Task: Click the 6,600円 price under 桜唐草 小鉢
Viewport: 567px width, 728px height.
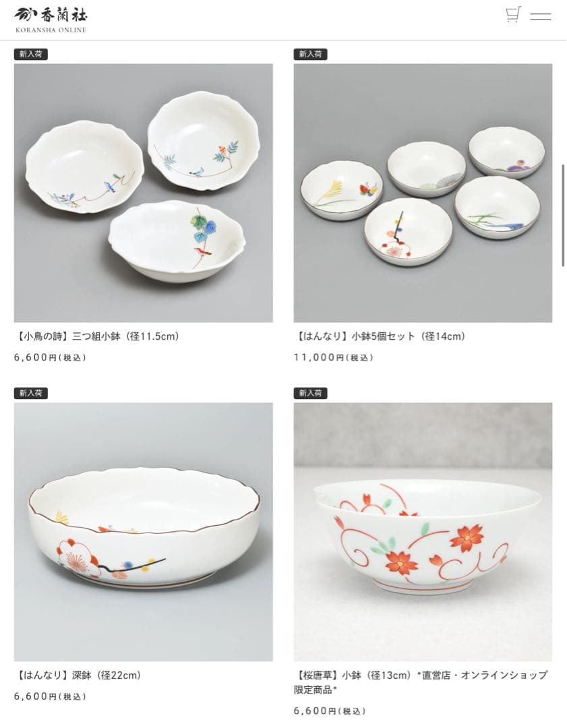Action: click(x=330, y=710)
